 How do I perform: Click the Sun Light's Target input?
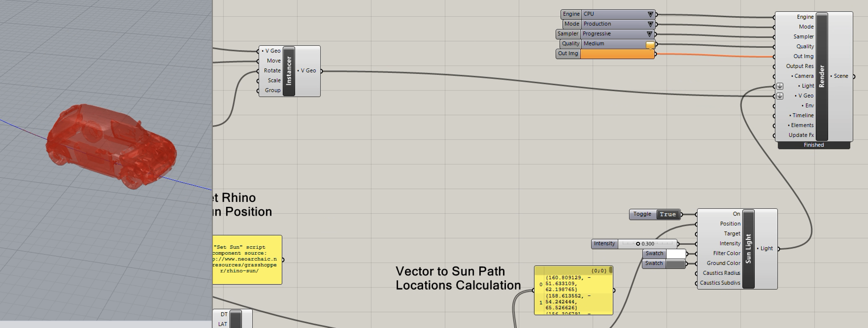coord(732,233)
